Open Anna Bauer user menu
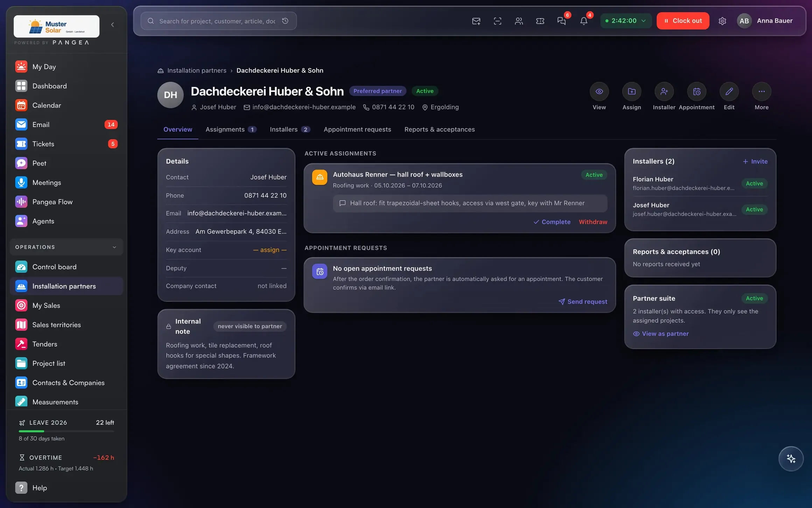The width and height of the screenshot is (812, 508). click(765, 21)
